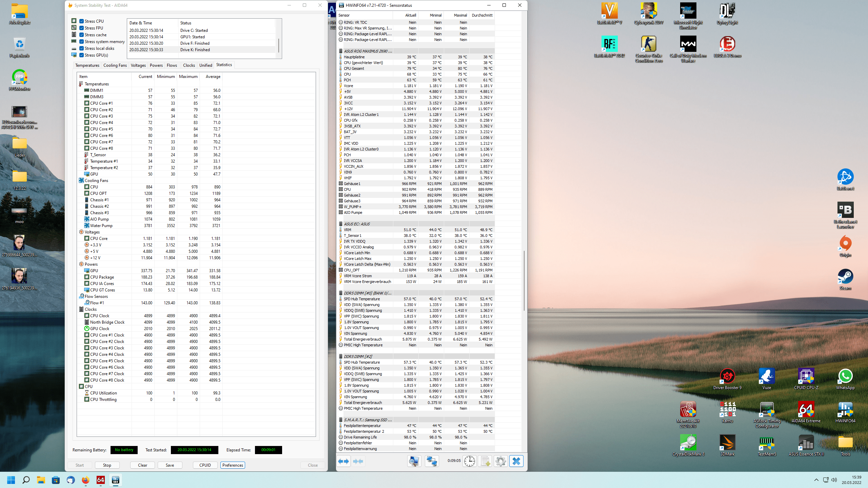Open Windows Start menu button
This screenshot has height=488, width=868.
[x=11, y=480]
